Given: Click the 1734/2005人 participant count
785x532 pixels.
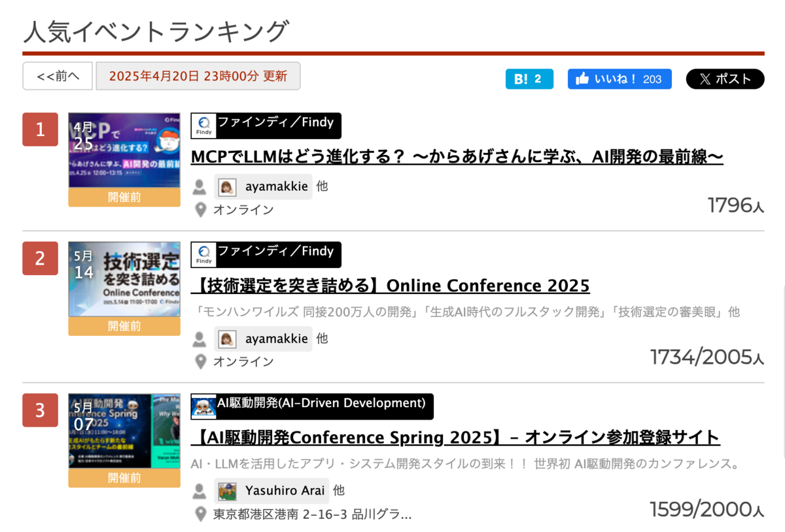Looking at the screenshot, I should (x=707, y=357).
